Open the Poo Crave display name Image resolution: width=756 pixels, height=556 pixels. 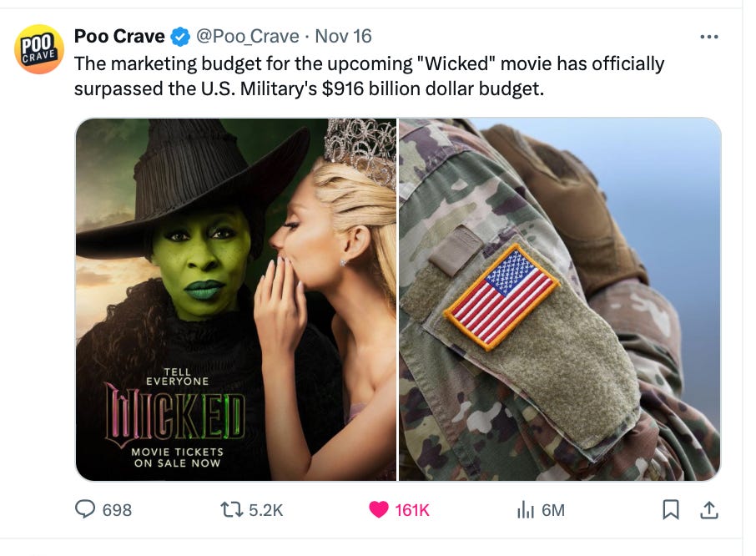(119, 36)
